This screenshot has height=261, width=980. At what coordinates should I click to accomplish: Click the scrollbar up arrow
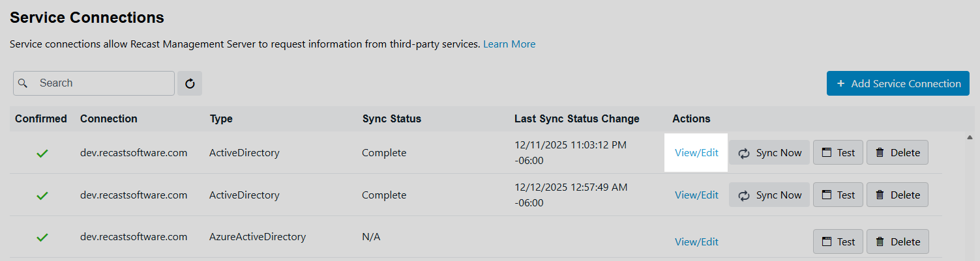pyautogui.click(x=970, y=137)
